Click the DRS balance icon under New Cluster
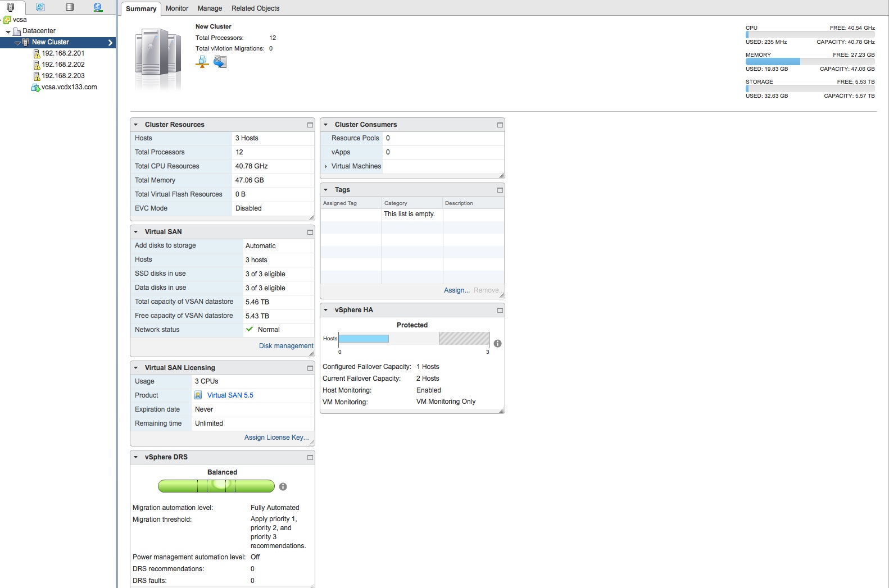 point(202,62)
